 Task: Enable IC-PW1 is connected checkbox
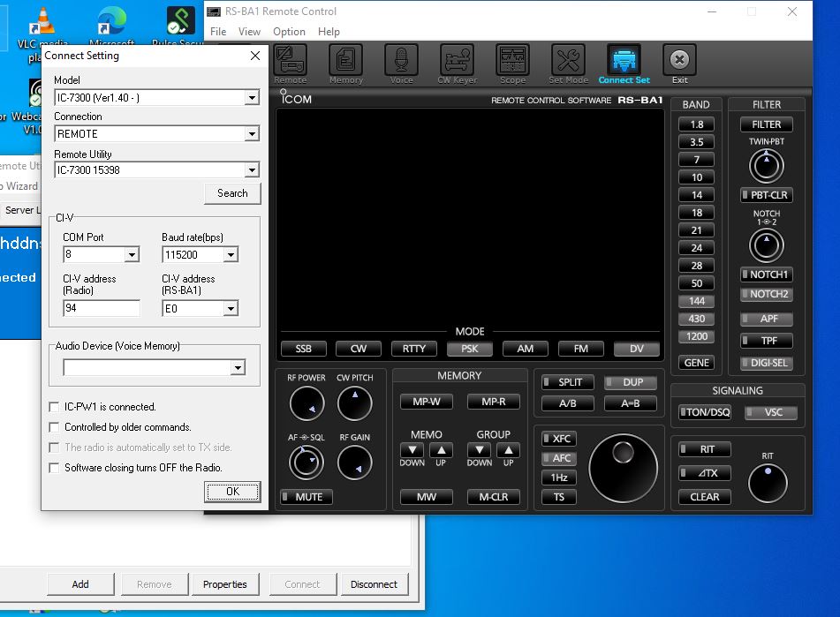(54, 407)
